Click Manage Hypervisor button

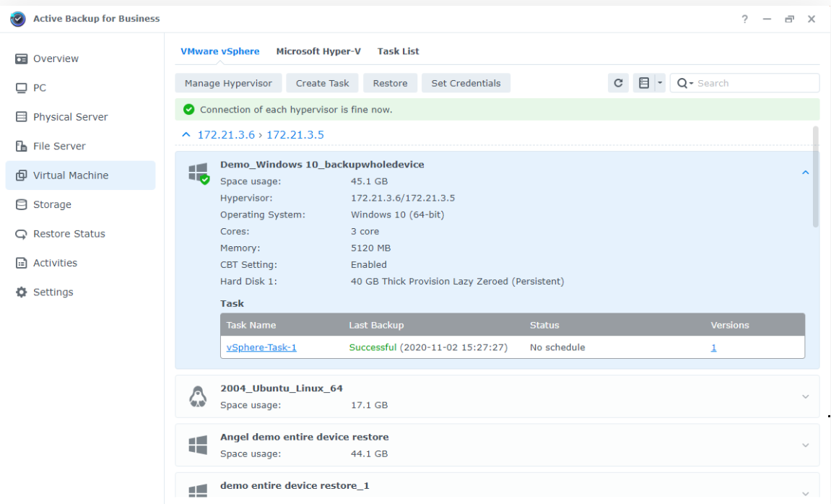click(x=228, y=83)
